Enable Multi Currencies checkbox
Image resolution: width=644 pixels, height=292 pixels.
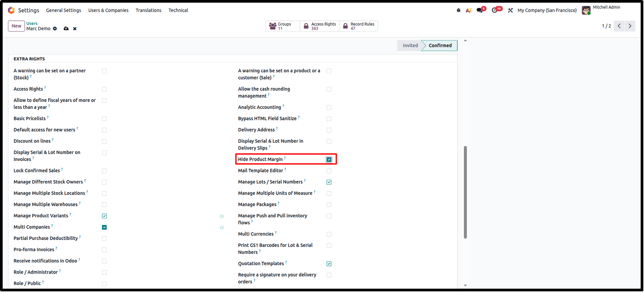[x=329, y=234]
